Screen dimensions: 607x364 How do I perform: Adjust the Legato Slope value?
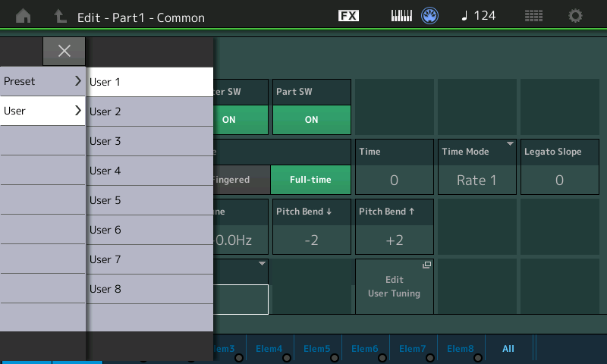click(559, 180)
